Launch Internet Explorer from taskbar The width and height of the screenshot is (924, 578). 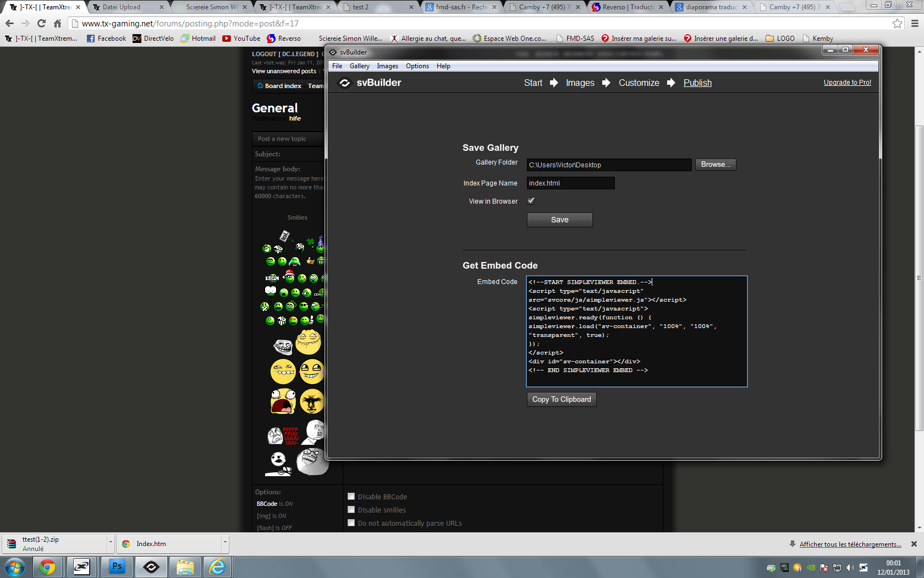[x=218, y=567]
